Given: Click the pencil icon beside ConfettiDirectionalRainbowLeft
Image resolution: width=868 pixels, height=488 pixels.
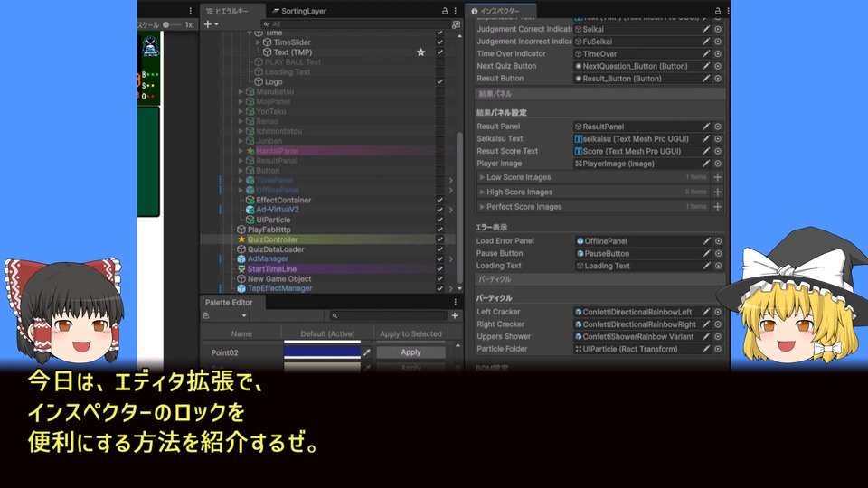Looking at the screenshot, I should pos(706,312).
